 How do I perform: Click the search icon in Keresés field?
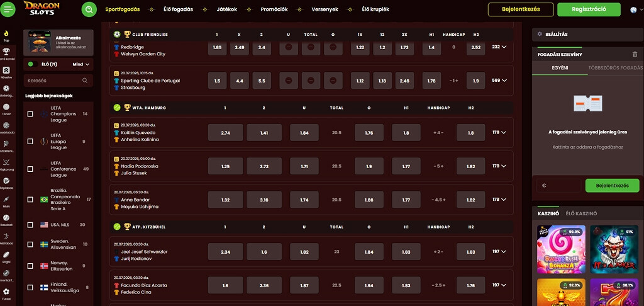[85, 81]
